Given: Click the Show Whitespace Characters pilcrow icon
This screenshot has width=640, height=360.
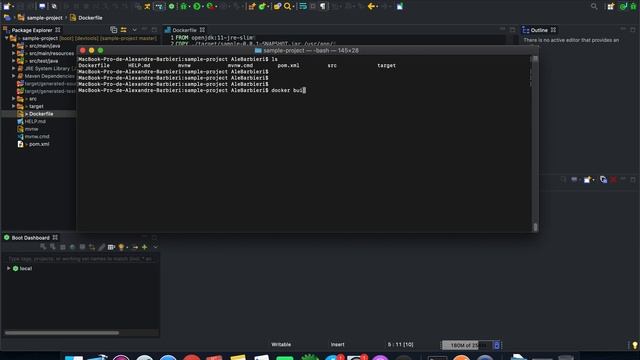Looking at the screenshot, I should 323,6.
